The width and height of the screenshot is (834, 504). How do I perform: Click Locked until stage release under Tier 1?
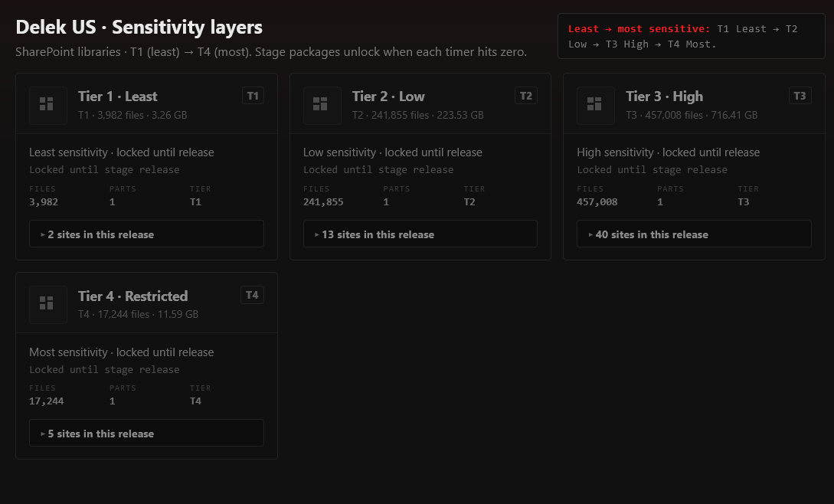[x=104, y=170]
